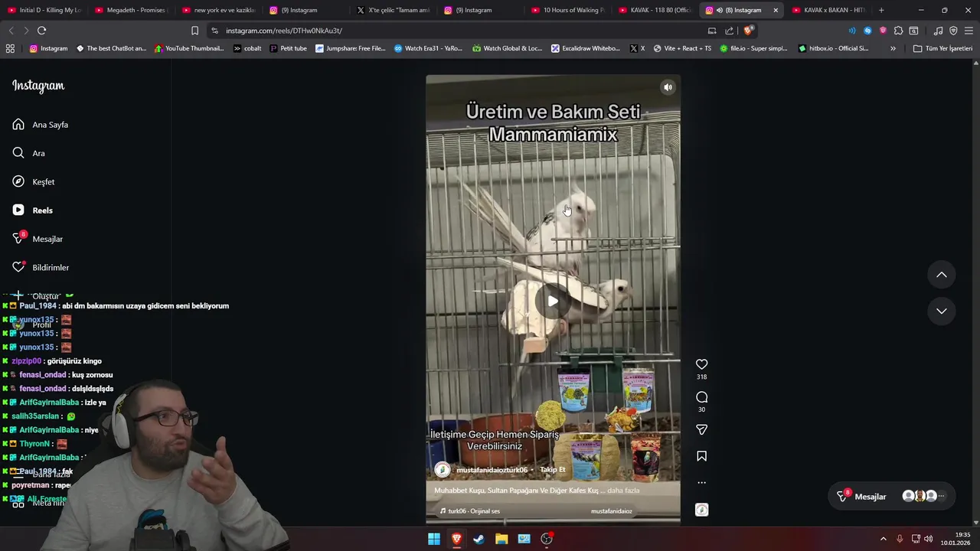The height and width of the screenshot is (551, 980).
Task: Open the cobalt bookmark
Action: pos(247,48)
